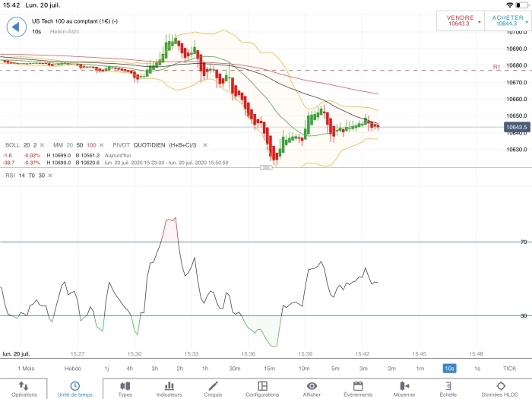Toggle the Moyenne tool
This screenshot has width=532, height=399.
(x=404, y=386)
